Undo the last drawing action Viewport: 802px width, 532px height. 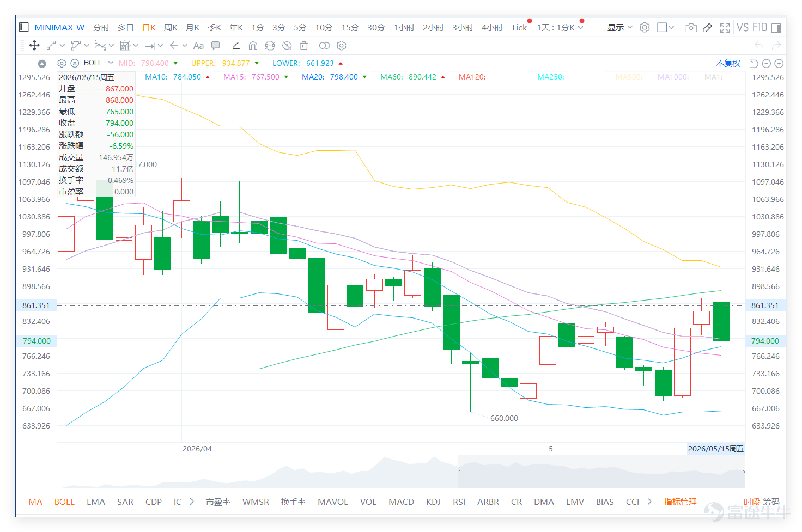click(x=759, y=46)
